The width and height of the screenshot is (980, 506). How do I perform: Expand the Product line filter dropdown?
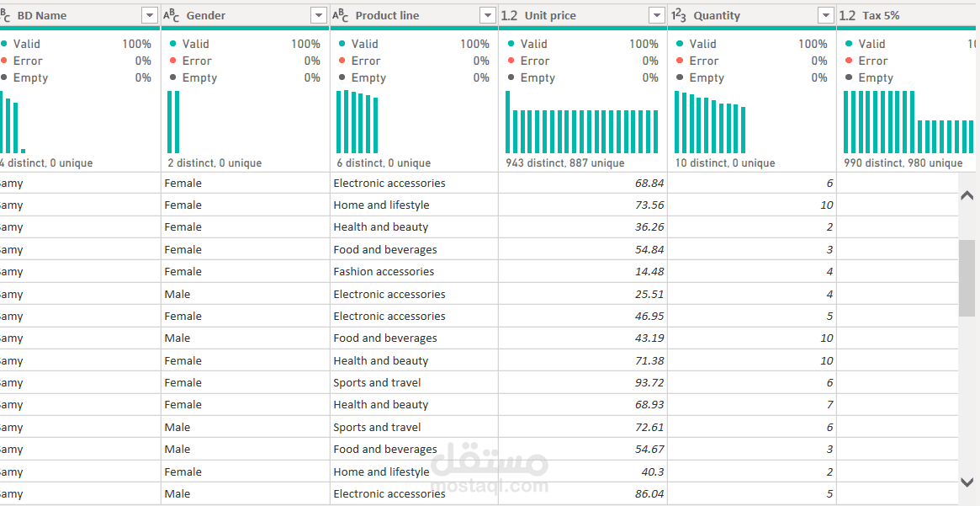488,15
